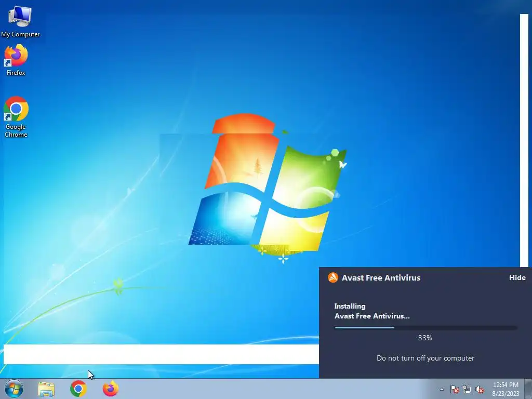This screenshot has height=399, width=532.
Task: Click the Avast installation progress bar
Action: point(425,328)
